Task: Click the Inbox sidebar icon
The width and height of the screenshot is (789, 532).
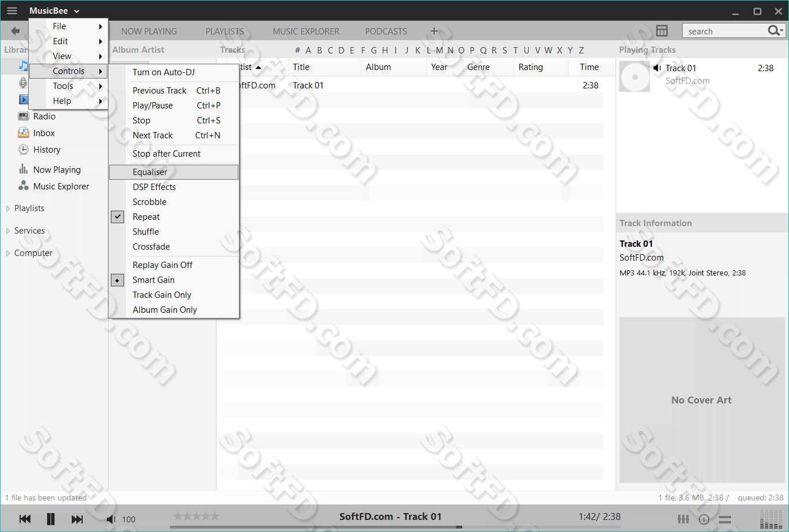Action: [24, 133]
